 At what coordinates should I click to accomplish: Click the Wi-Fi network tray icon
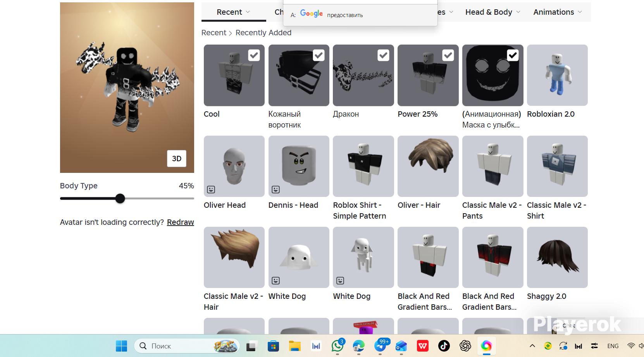point(631,346)
